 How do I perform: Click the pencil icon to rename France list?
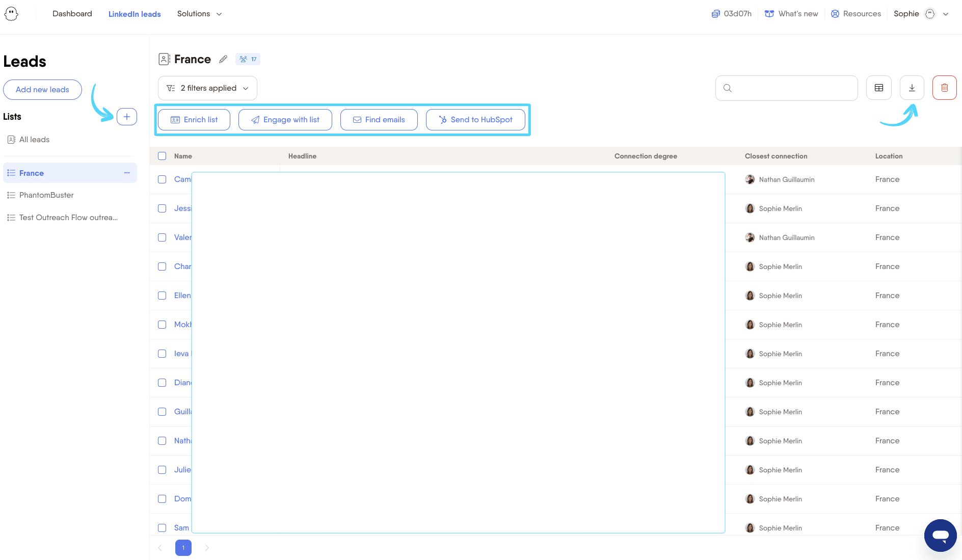tap(223, 59)
